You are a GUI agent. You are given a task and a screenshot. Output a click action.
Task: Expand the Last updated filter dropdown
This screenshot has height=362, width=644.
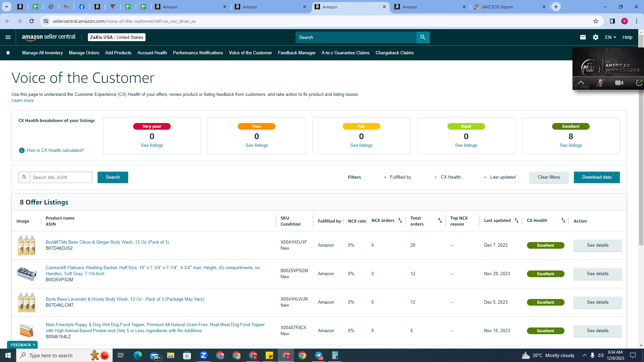499,177
